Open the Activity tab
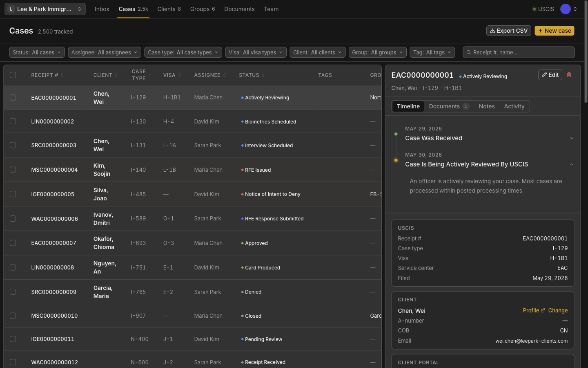 514,106
